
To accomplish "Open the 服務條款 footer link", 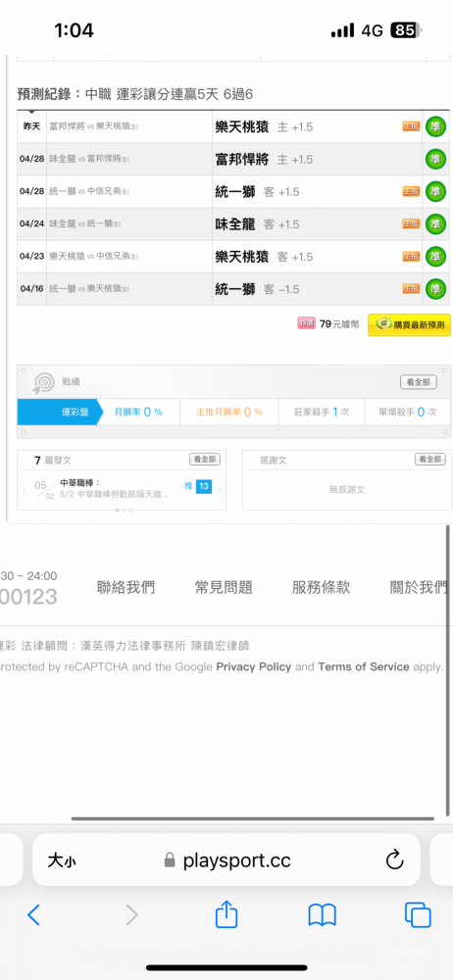I will pos(321,587).
